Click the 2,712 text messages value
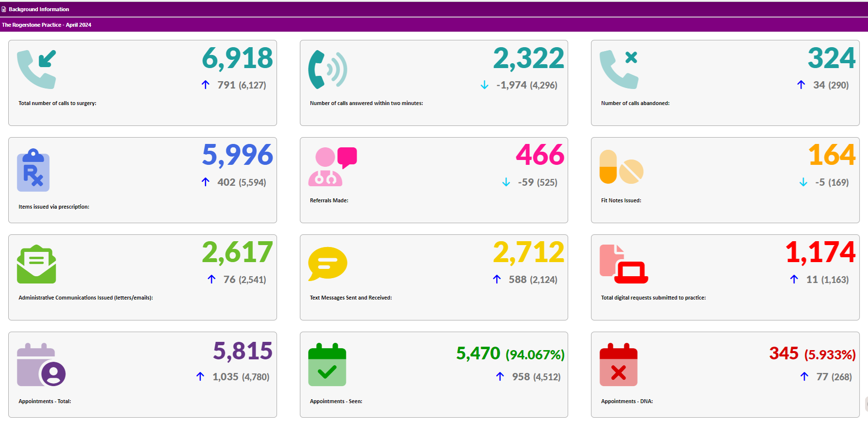This screenshot has height=425, width=868. (x=529, y=253)
